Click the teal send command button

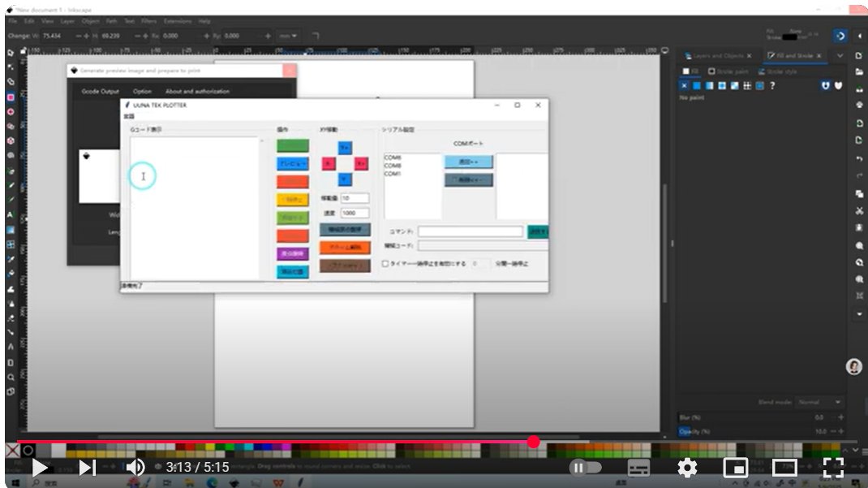(x=538, y=231)
